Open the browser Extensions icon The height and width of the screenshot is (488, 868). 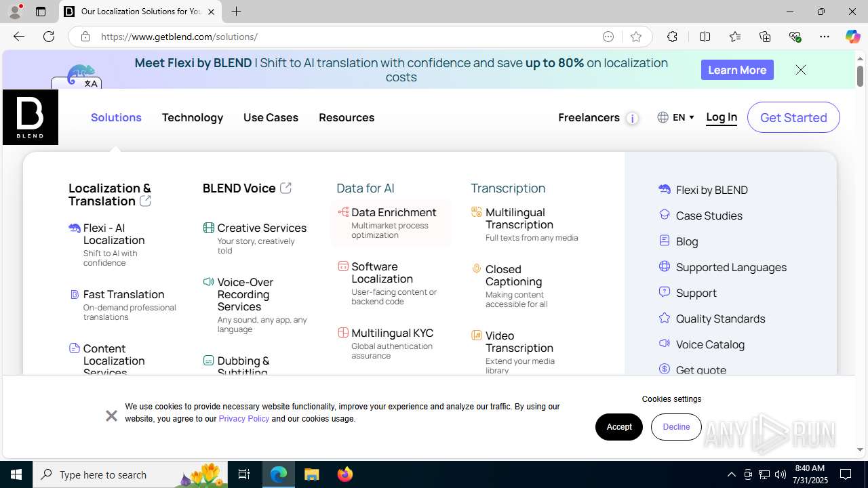point(672,37)
